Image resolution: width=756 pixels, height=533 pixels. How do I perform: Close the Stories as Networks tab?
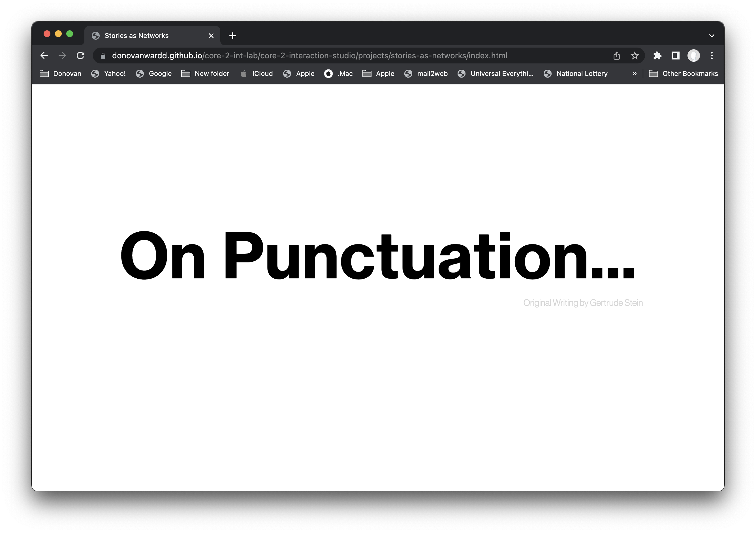[x=211, y=36]
